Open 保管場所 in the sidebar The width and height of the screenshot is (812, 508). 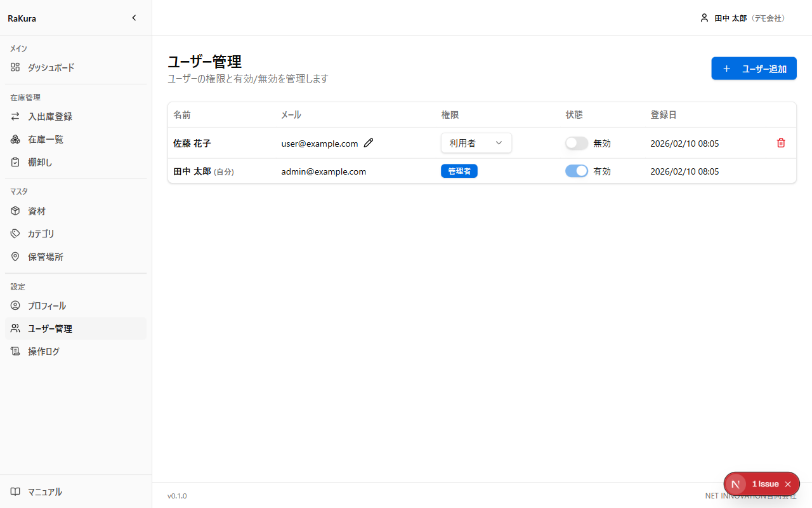click(x=76, y=257)
